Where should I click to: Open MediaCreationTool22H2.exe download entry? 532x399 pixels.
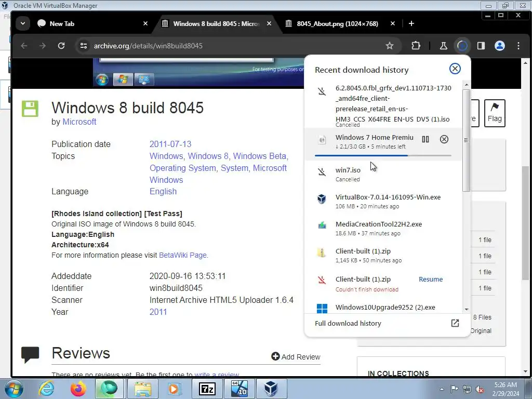tap(383, 229)
